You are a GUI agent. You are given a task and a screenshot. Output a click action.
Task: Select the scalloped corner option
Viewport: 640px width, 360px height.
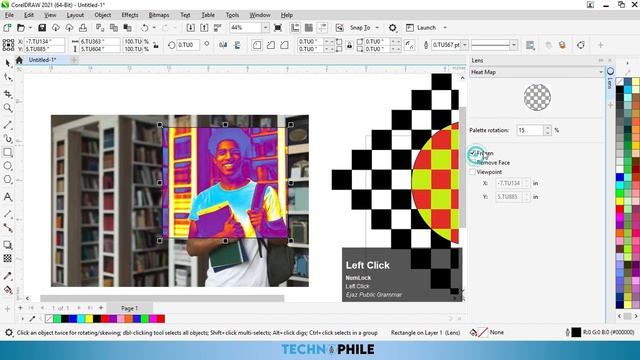pos(271,45)
